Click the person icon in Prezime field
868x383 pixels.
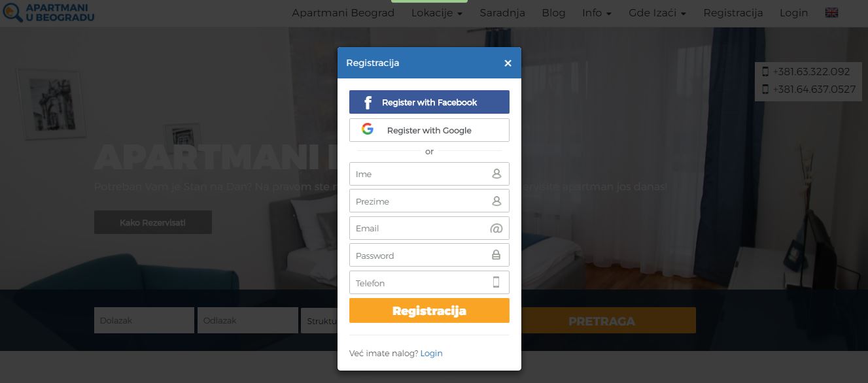tap(496, 201)
